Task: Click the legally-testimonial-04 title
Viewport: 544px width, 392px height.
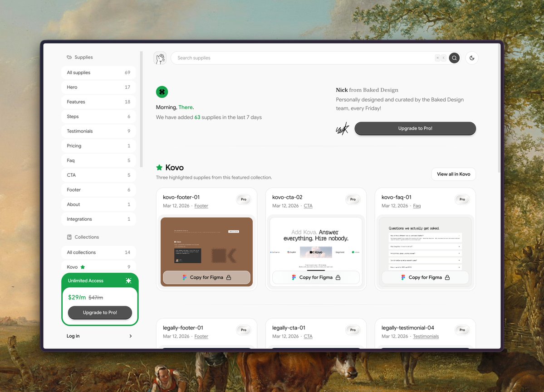Action: click(x=407, y=328)
